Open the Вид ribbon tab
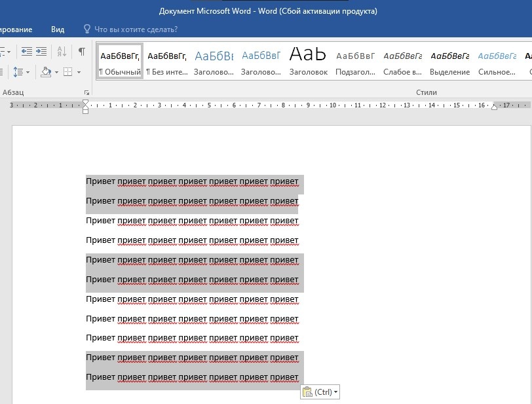The width and height of the screenshot is (532, 404). point(58,29)
